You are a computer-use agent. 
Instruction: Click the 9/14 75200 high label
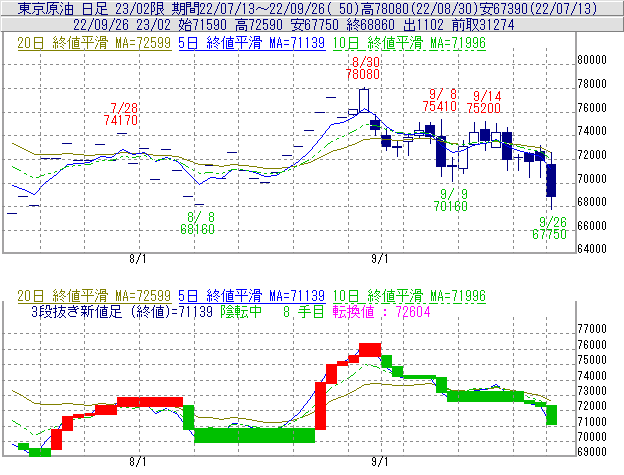(x=484, y=102)
